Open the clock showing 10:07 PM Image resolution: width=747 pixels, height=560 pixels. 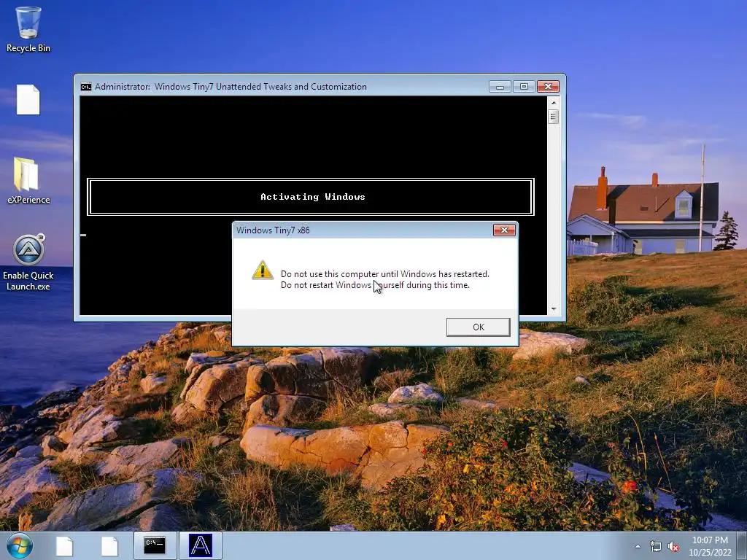pos(710,546)
